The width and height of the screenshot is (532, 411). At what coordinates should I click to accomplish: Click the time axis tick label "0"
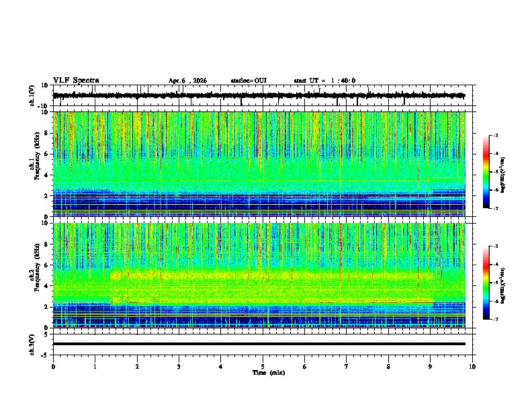[53, 367]
